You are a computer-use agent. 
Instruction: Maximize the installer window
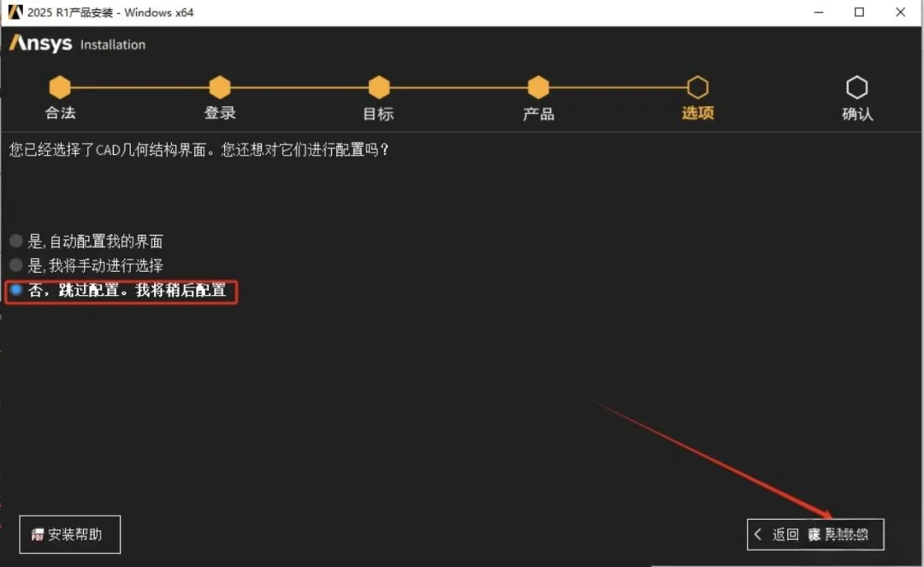tap(859, 12)
